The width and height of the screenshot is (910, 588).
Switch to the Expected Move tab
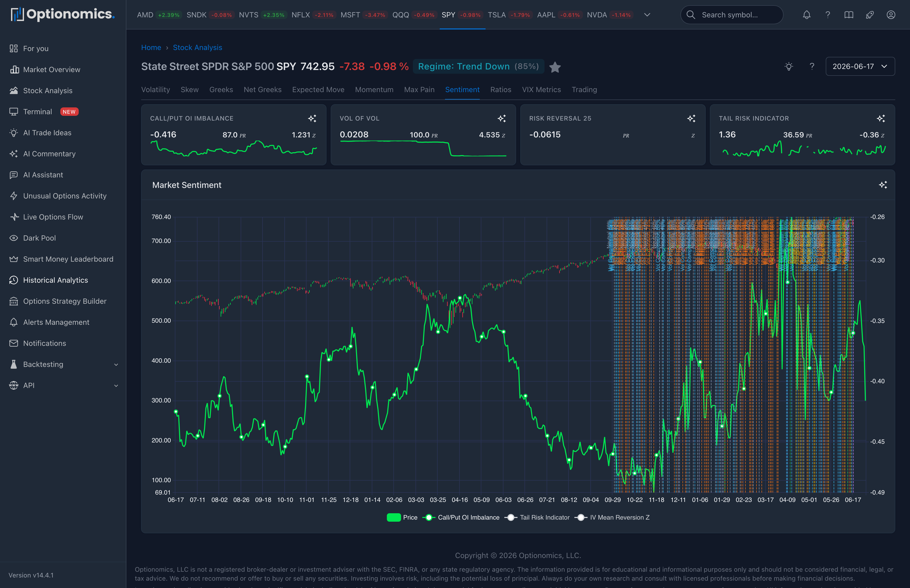point(318,89)
